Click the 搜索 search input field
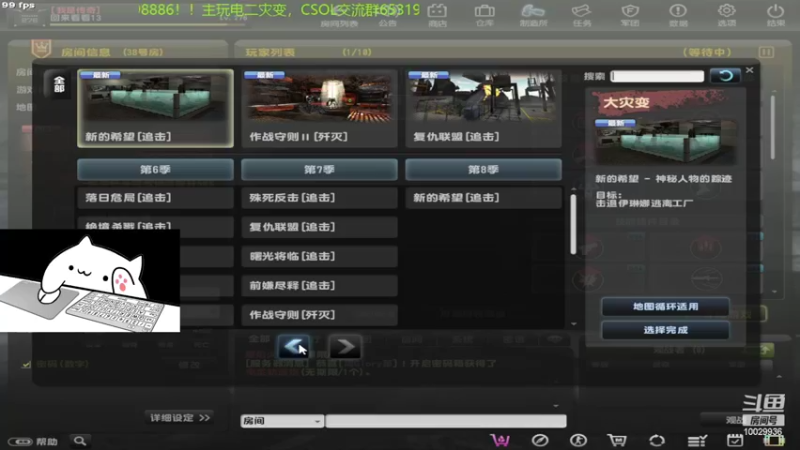The width and height of the screenshot is (800, 450). [657, 76]
